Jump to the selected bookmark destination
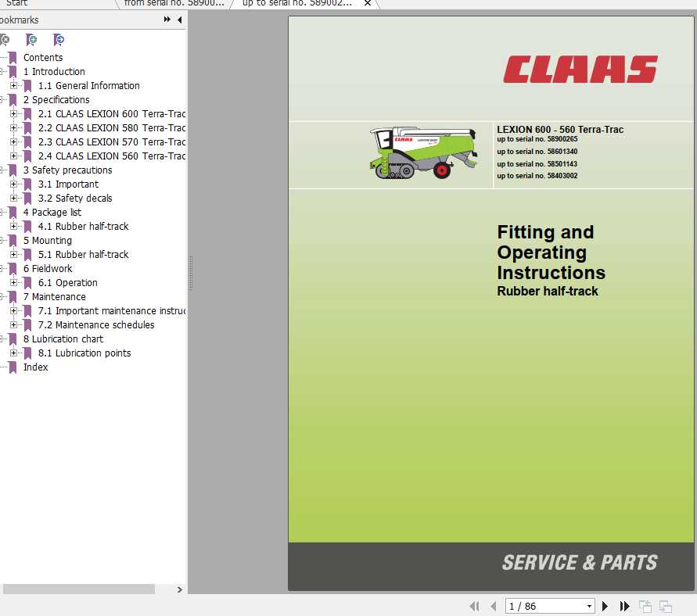The height and width of the screenshot is (616, 697). [x=57, y=39]
